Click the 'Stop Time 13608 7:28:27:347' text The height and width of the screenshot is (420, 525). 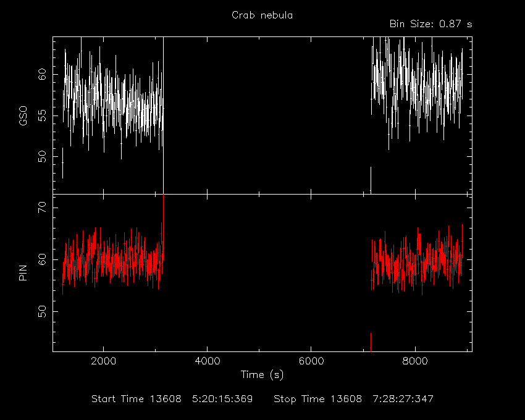[x=353, y=399]
